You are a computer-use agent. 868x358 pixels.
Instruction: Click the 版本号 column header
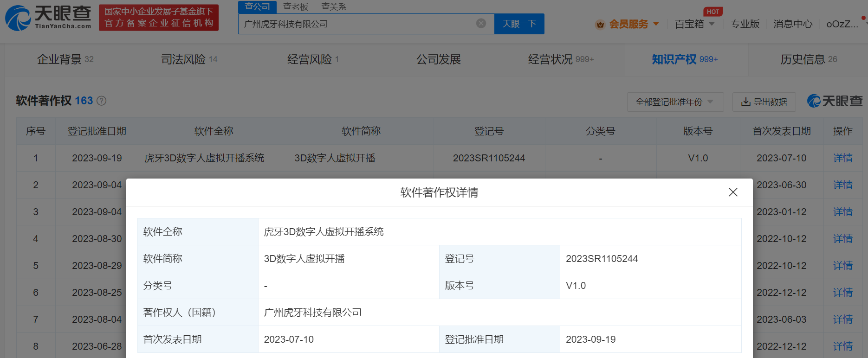click(698, 131)
